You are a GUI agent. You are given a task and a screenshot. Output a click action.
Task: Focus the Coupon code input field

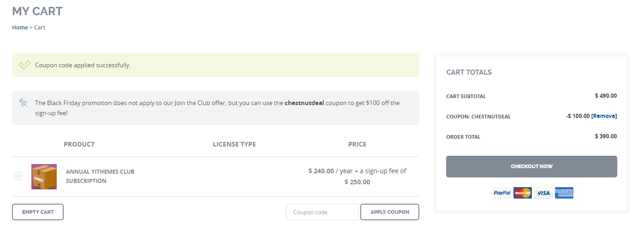point(322,212)
